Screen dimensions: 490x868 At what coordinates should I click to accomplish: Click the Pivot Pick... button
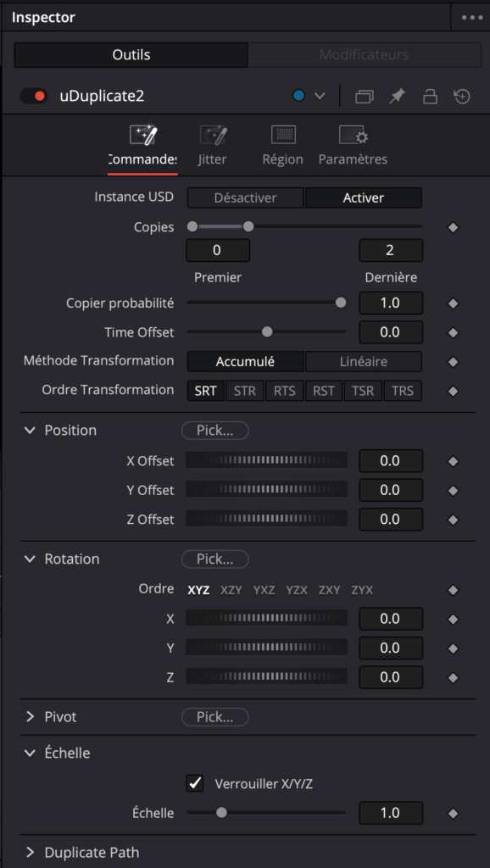click(x=214, y=717)
